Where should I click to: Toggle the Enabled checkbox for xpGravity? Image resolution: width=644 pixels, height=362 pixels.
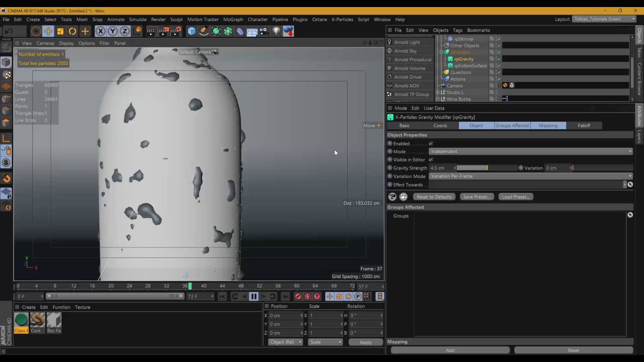[431, 144]
